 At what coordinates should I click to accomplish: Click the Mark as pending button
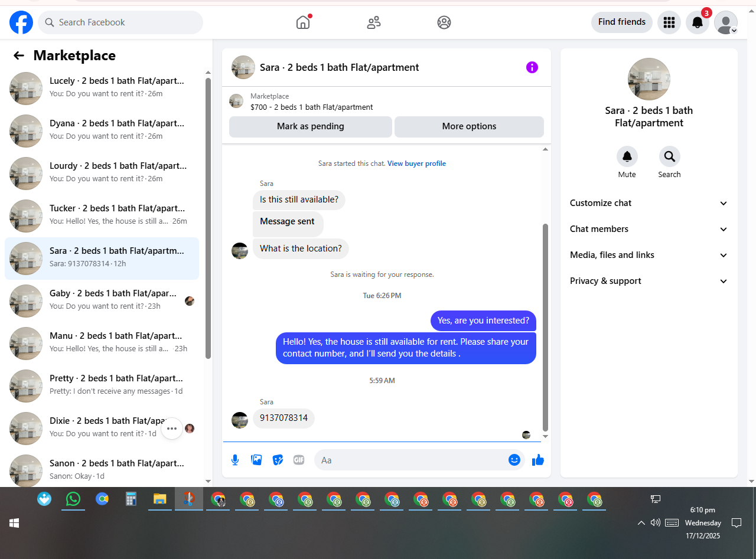311,126
